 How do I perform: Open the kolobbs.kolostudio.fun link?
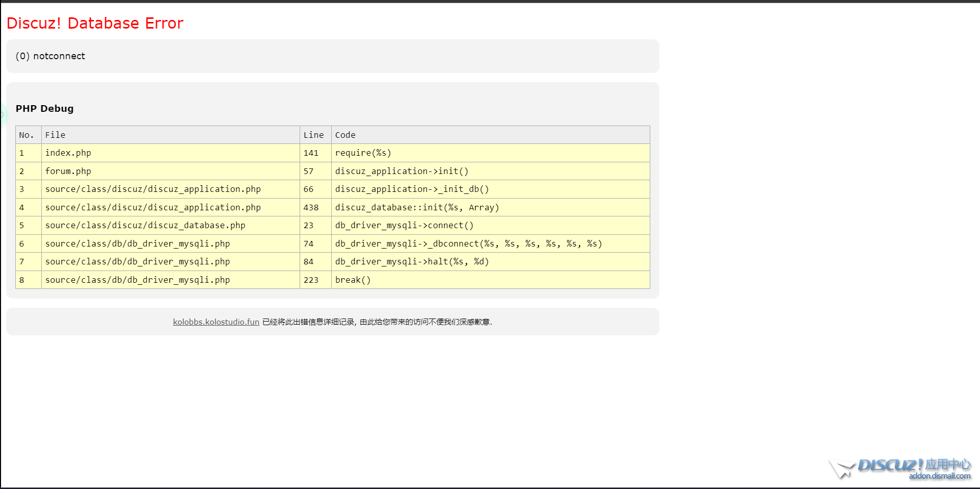point(216,322)
